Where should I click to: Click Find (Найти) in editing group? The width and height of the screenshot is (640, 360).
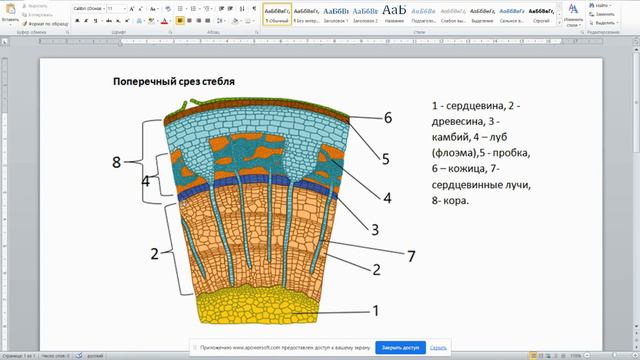[599, 6]
